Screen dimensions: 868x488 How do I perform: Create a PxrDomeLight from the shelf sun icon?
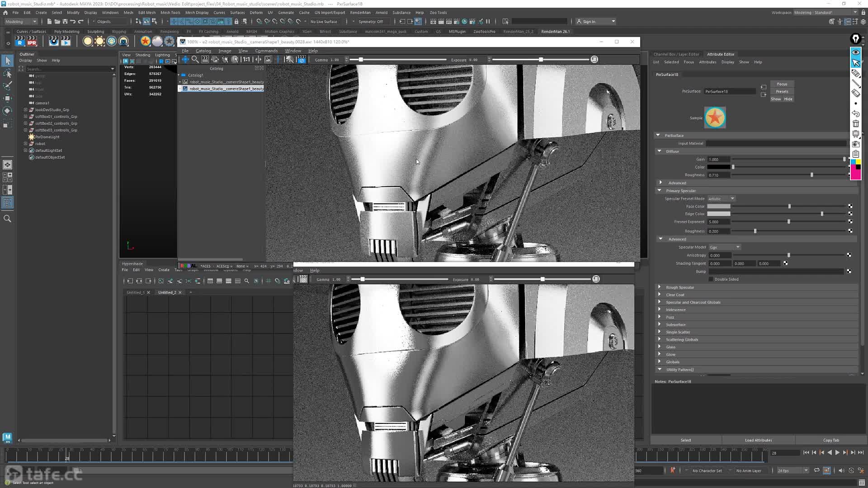[99, 42]
